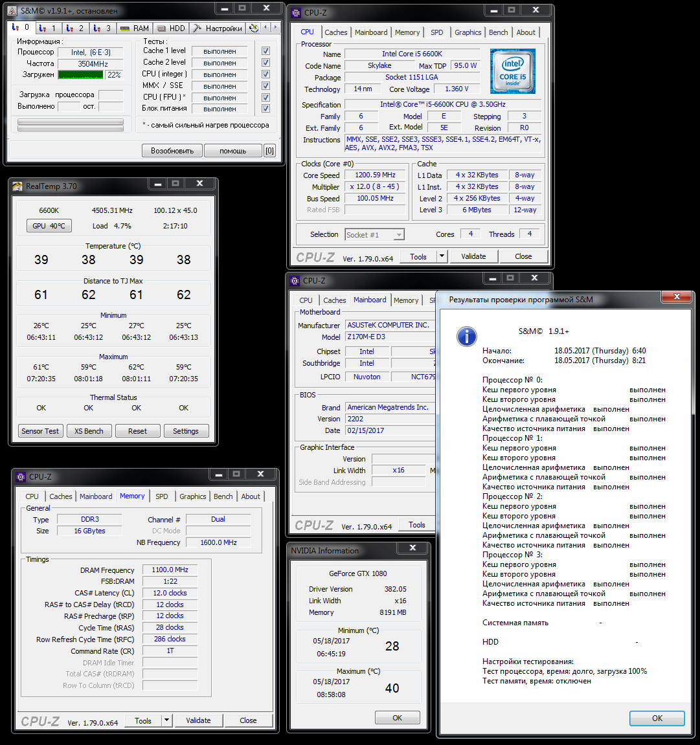Viewport: 700px width, 745px height.
Task: Click the Core Speed 1200.59 MHz value
Action: 376,175
